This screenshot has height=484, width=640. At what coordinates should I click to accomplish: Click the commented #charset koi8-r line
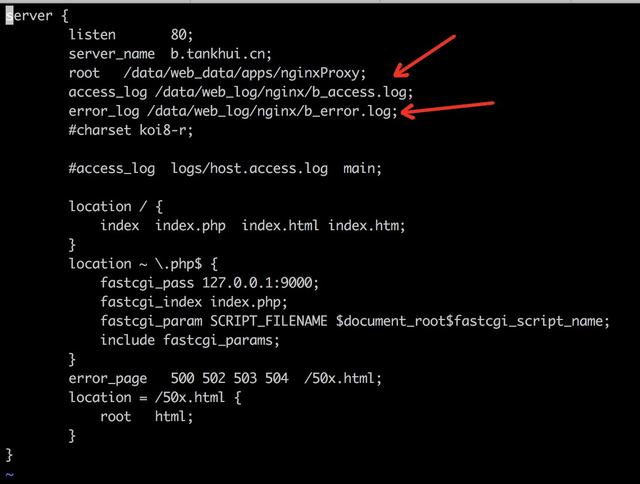[x=131, y=131]
